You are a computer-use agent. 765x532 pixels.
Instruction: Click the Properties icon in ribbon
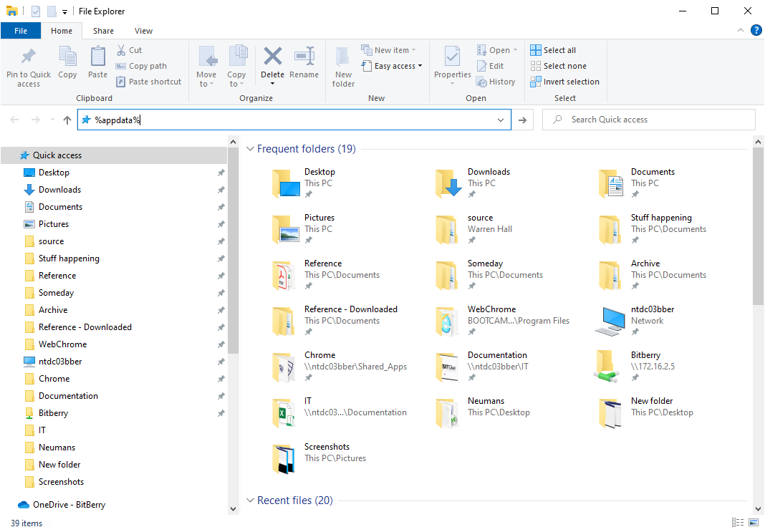tap(452, 57)
